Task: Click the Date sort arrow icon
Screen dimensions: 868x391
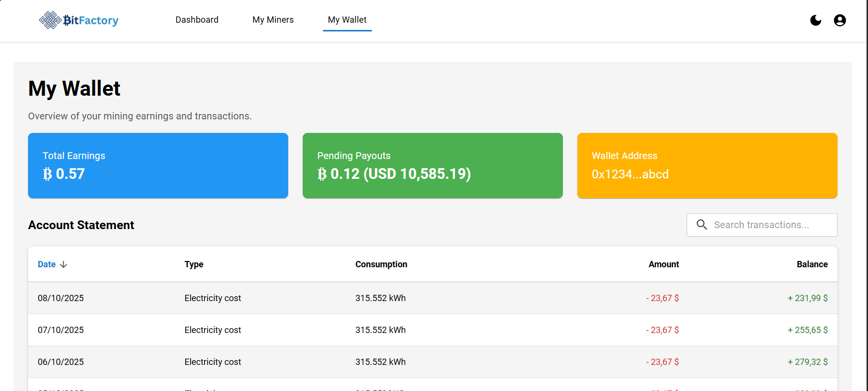Action: point(63,264)
